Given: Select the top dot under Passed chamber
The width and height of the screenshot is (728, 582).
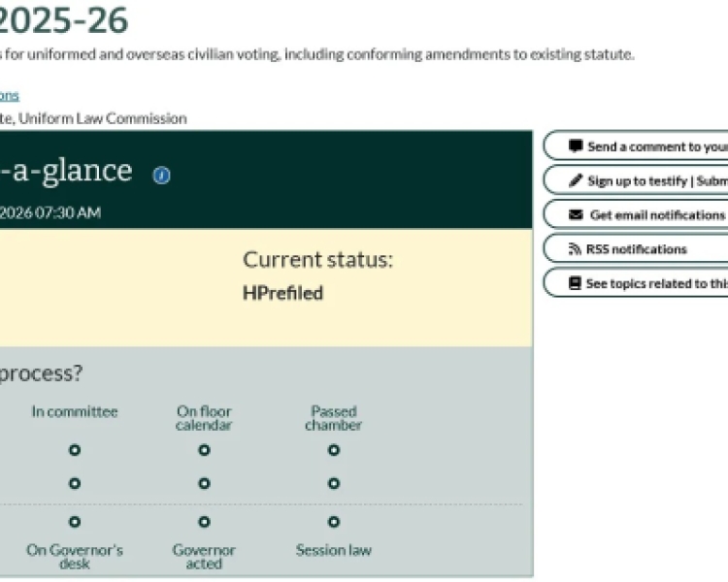Looking at the screenshot, I should (333, 450).
